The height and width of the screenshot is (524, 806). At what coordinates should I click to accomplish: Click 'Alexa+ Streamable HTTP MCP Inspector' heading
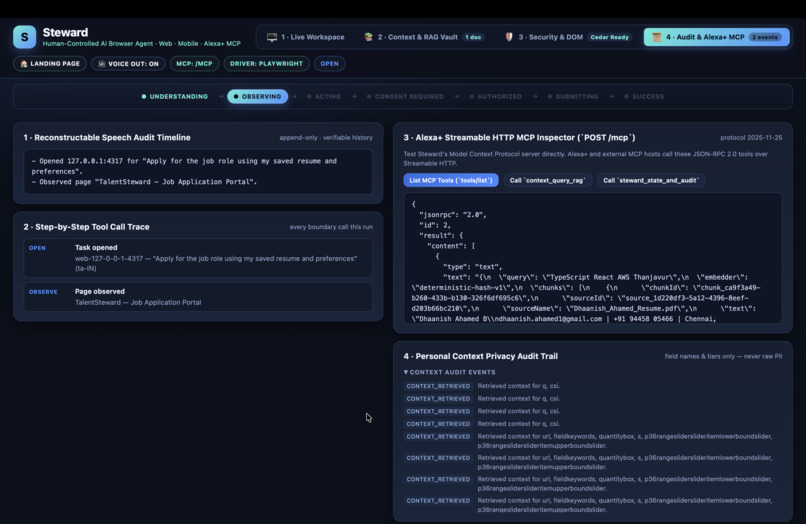(x=519, y=137)
